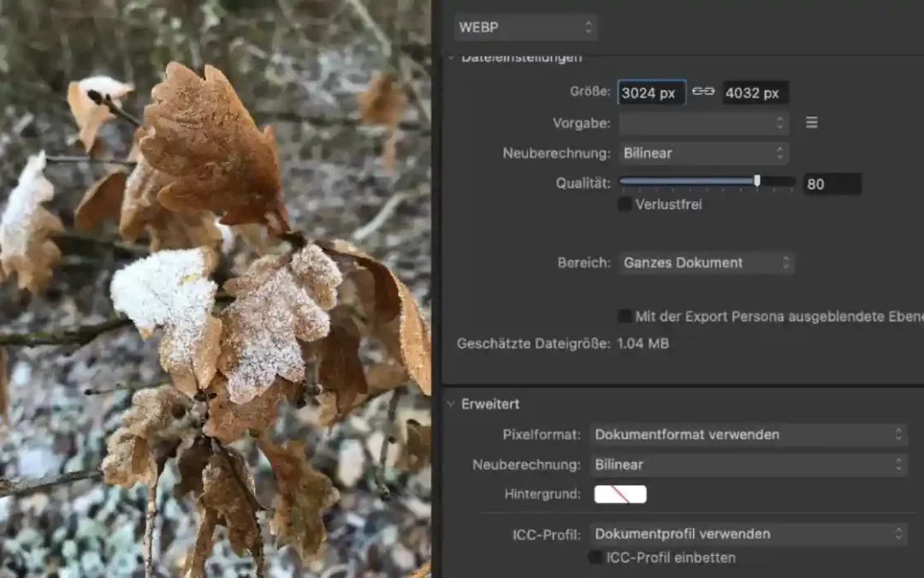Enable the ICC-Profil einbetten checkbox
The image size is (924, 578).
click(x=595, y=557)
